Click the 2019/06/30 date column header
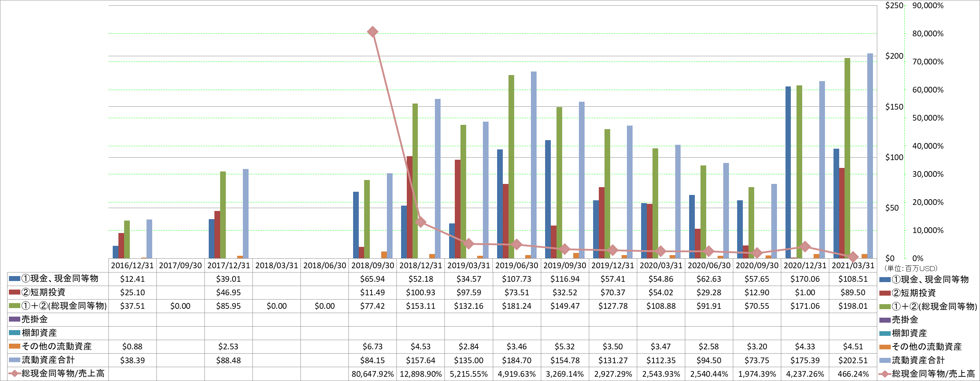 point(517,265)
